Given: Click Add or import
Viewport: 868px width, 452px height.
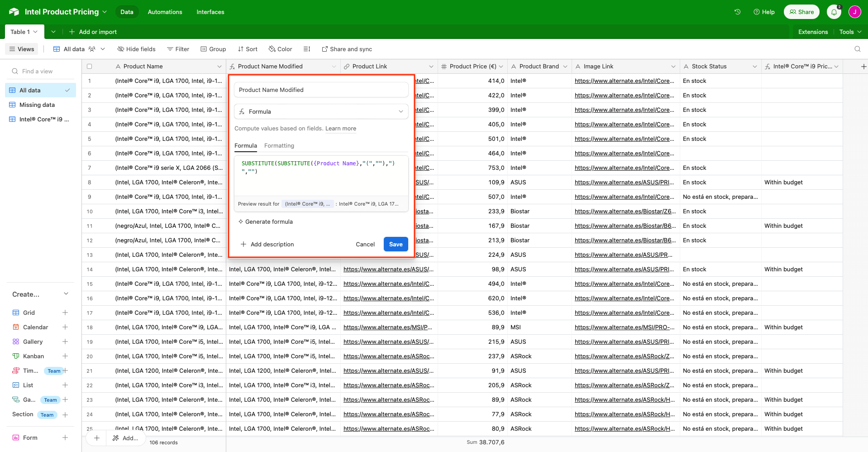Looking at the screenshot, I should (93, 32).
